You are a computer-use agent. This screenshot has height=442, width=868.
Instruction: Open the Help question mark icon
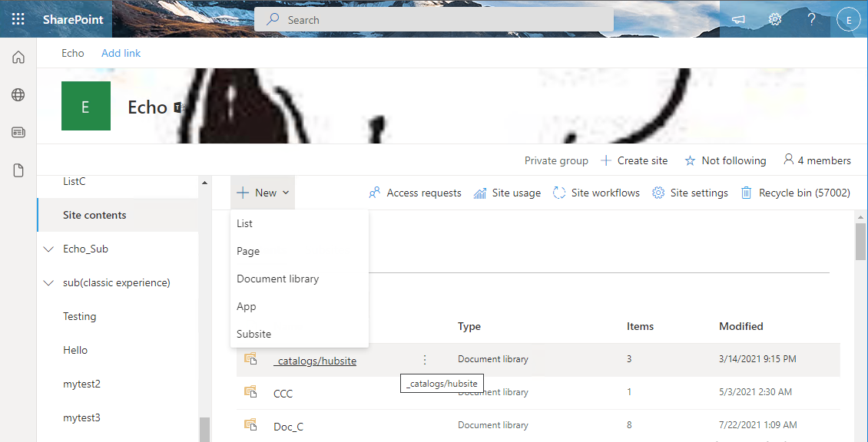click(x=811, y=19)
